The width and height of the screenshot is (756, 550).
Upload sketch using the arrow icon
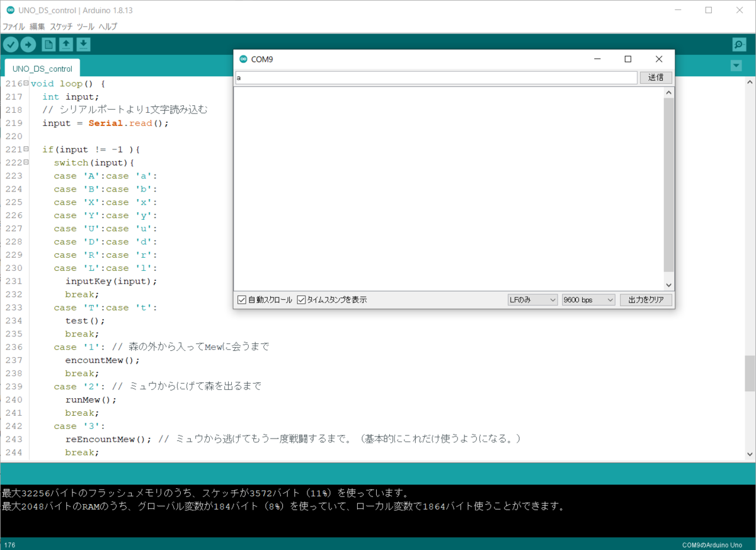coord(28,44)
